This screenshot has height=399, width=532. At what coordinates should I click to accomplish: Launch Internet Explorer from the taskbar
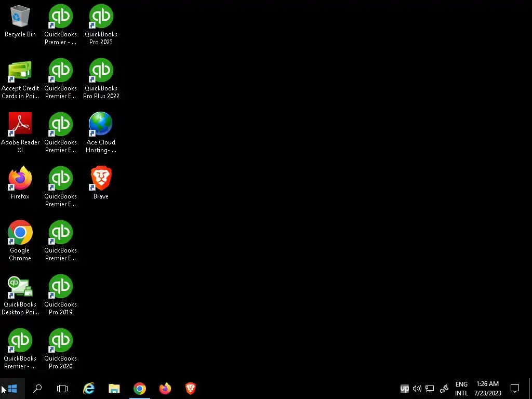[x=89, y=389]
